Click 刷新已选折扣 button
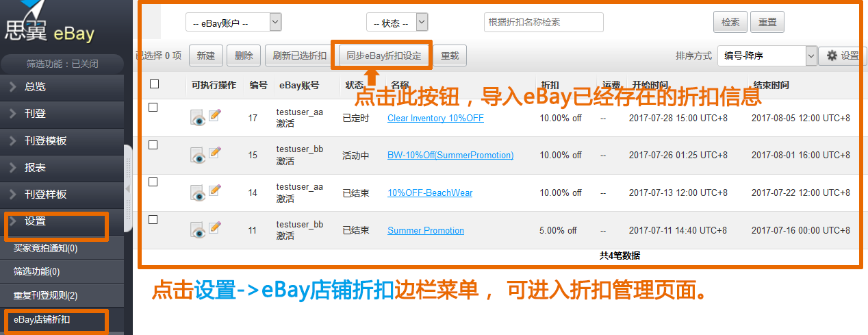Screen dimensions: 868x335 299,56
